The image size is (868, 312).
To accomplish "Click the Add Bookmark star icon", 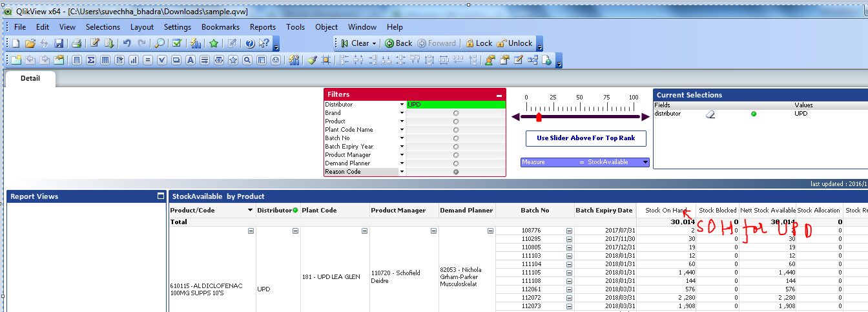I will pyautogui.click(x=214, y=43).
